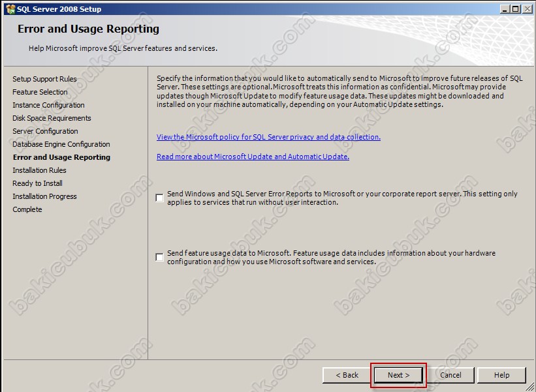Select Database Engine Configuration step

pyautogui.click(x=61, y=144)
